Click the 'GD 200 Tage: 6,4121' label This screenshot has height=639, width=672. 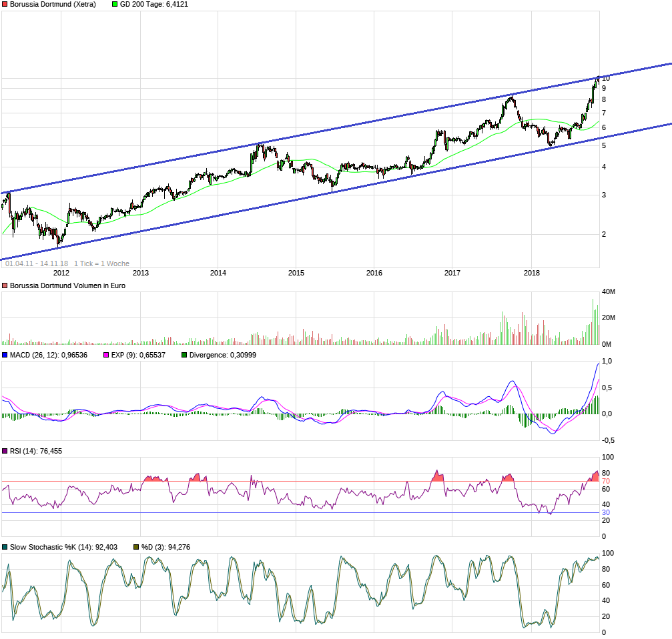point(154,4)
